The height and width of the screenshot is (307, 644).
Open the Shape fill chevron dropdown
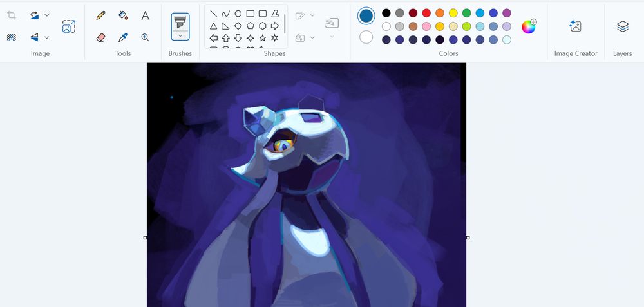tap(312, 37)
